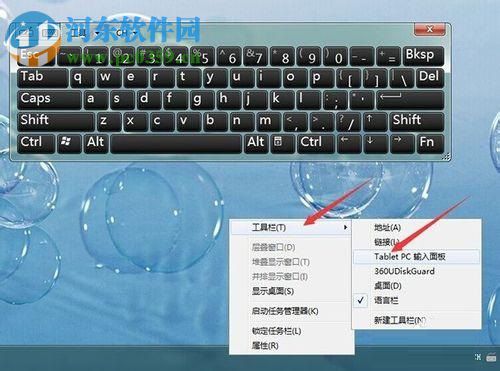This screenshot has height=371, width=500.
Task: Close the input panel with X button
Action: [x=430, y=30]
